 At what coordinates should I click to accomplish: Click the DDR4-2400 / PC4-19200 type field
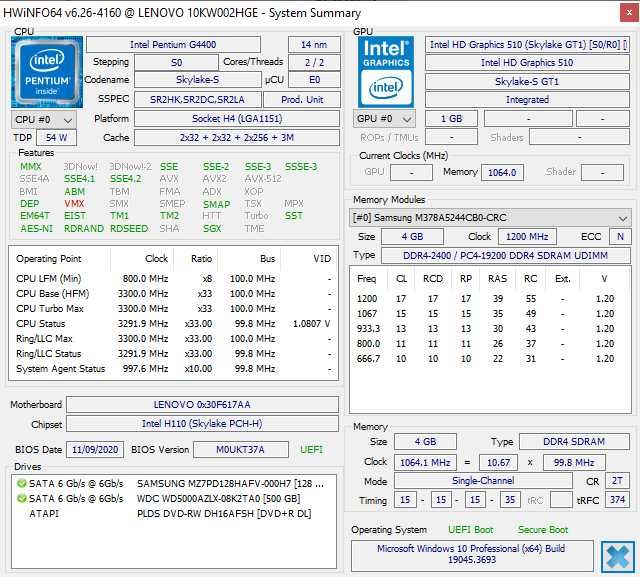tap(505, 255)
